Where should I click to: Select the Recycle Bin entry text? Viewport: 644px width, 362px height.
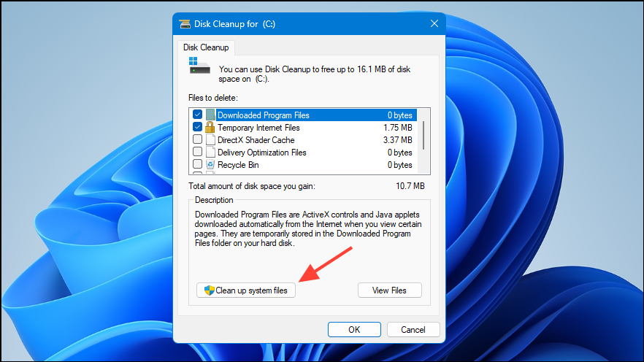[x=238, y=165]
